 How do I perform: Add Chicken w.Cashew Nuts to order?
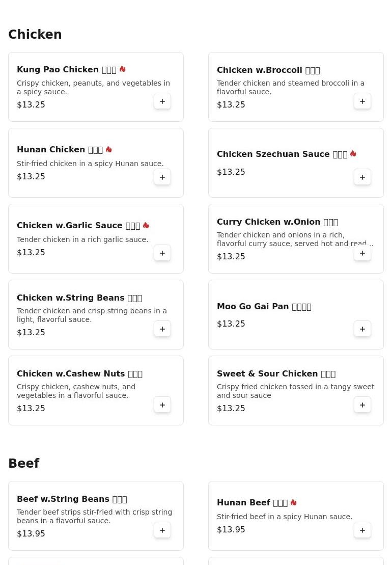pos(162,405)
